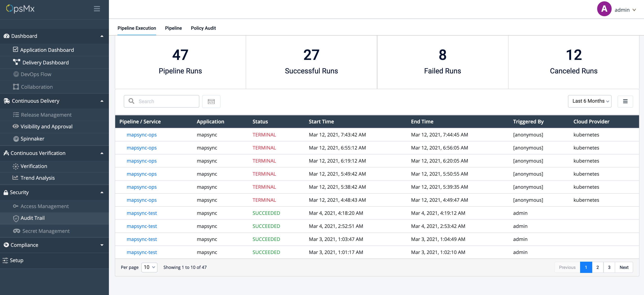Open the first mapsync-ops pipeline link
This screenshot has width=644, height=295.
tap(142, 135)
